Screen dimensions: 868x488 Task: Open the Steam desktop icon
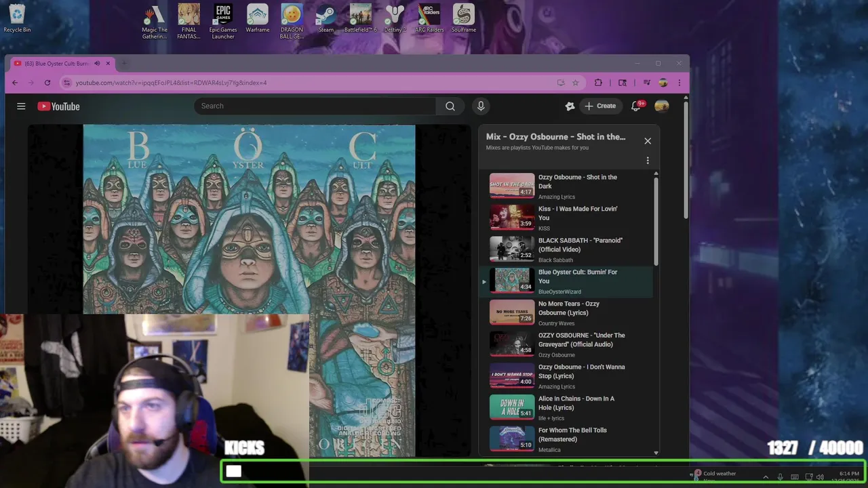pyautogui.click(x=326, y=18)
